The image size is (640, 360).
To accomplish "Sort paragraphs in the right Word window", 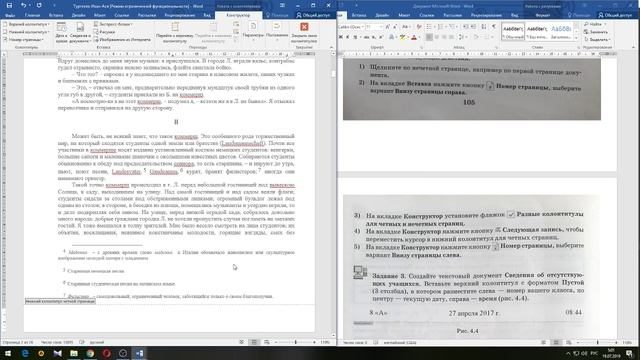I will point(484,27).
